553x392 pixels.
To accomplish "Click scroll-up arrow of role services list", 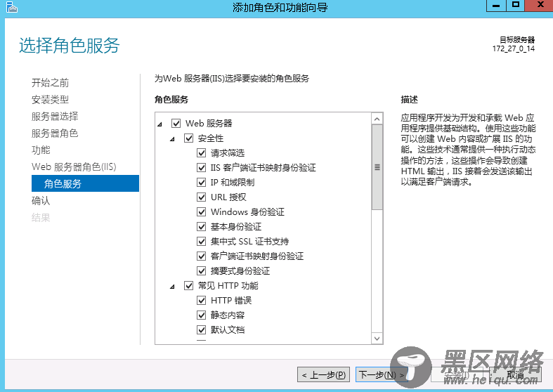I will pyautogui.click(x=377, y=119).
